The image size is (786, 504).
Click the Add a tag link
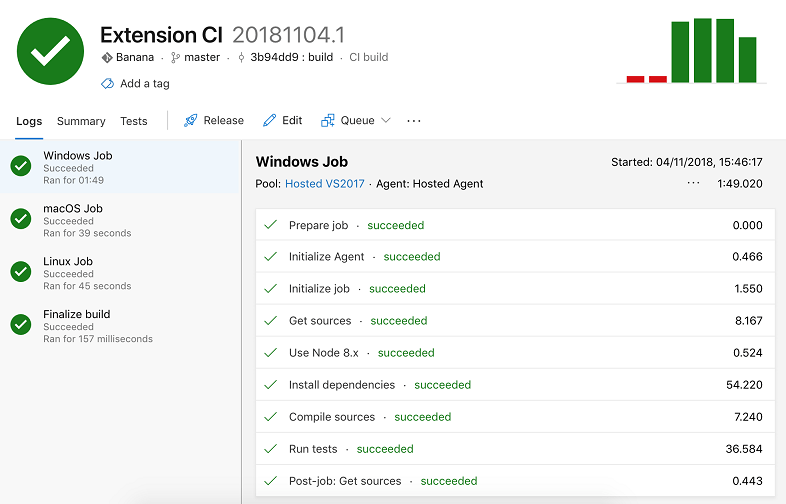(144, 84)
